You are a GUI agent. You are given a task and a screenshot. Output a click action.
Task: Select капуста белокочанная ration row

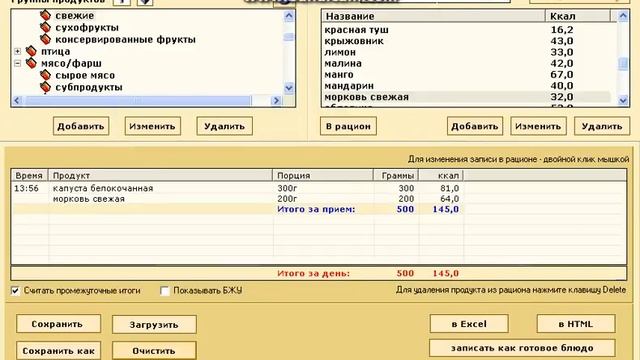[x=318, y=188]
